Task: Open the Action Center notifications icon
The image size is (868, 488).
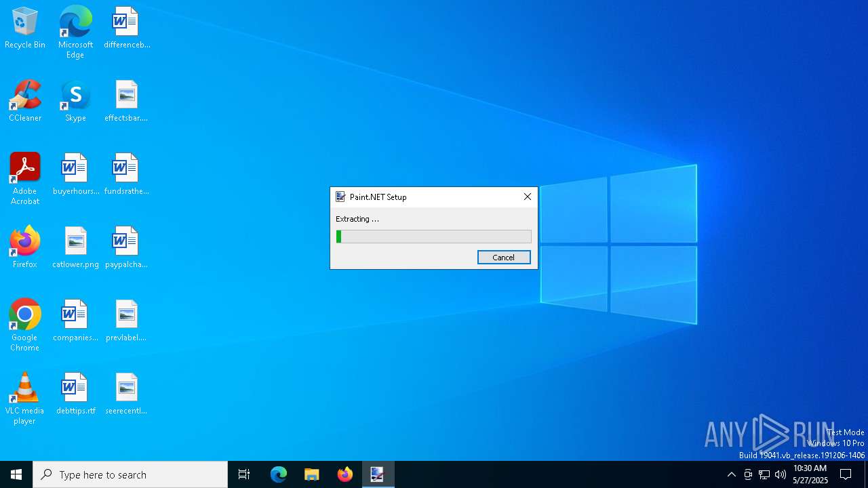Action: click(x=846, y=474)
